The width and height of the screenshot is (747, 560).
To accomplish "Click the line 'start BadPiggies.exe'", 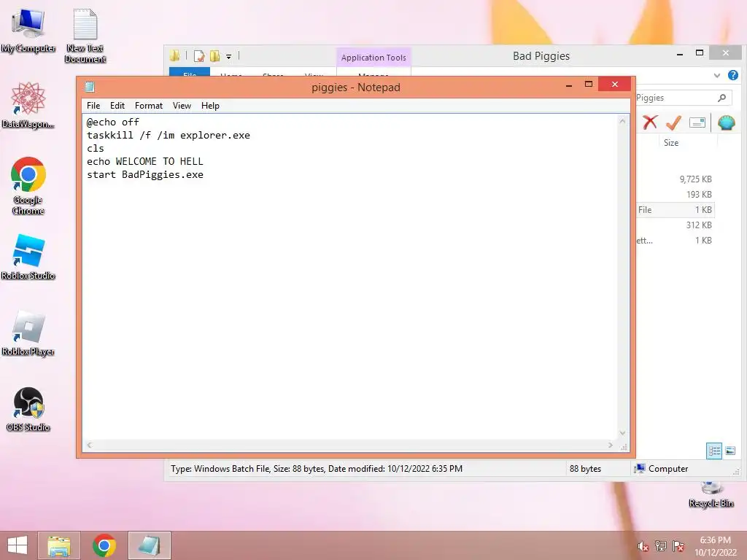I will (145, 174).
